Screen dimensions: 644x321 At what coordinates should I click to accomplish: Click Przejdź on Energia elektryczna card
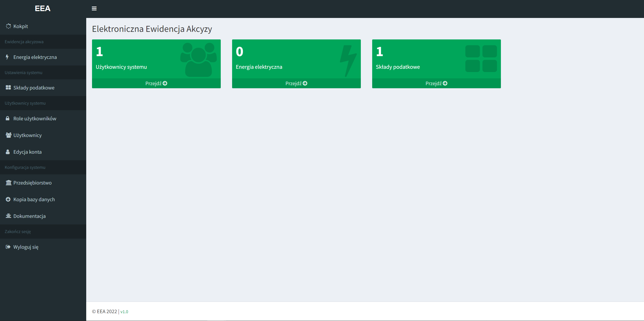point(296,83)
